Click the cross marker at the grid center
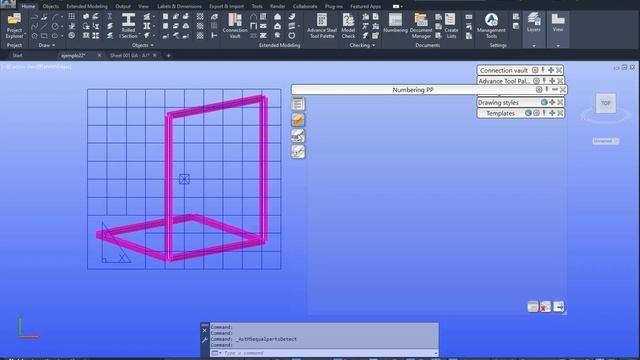 [184, 179]
